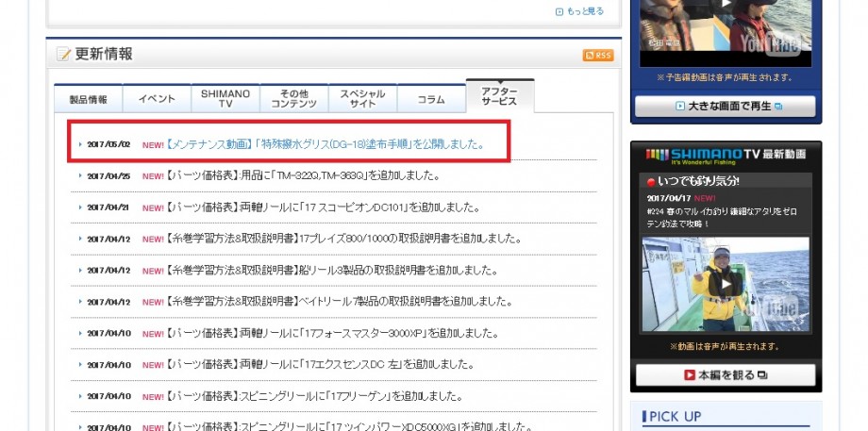
Task: Open the 船リール3製品 manual link
Action: point(331,271)
